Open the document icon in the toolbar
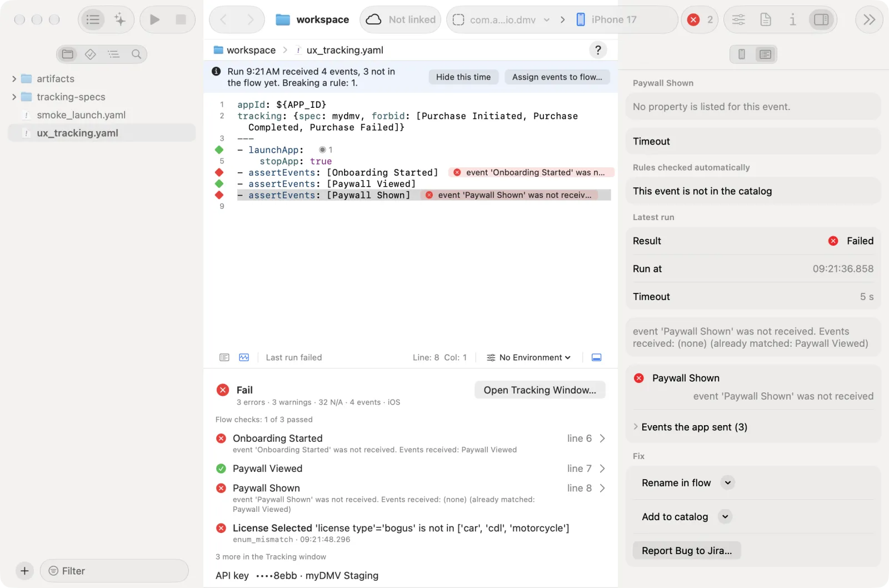 click(x=766, y=19)
